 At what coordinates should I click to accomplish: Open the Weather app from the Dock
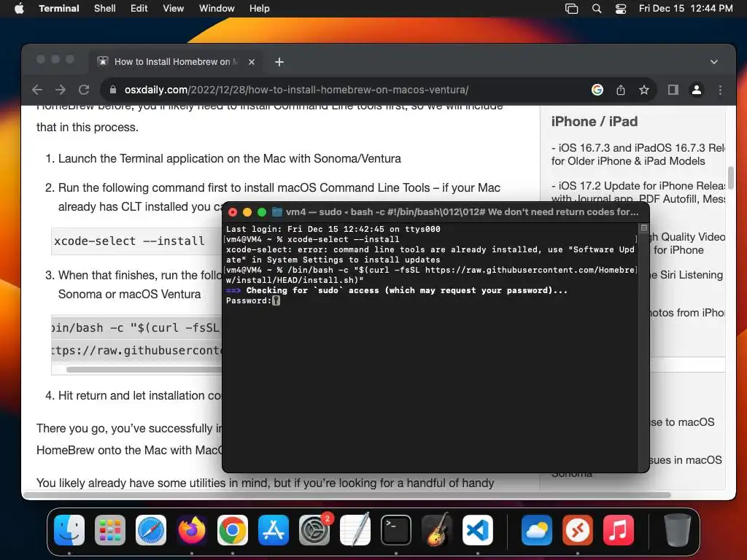pos(537,530)
